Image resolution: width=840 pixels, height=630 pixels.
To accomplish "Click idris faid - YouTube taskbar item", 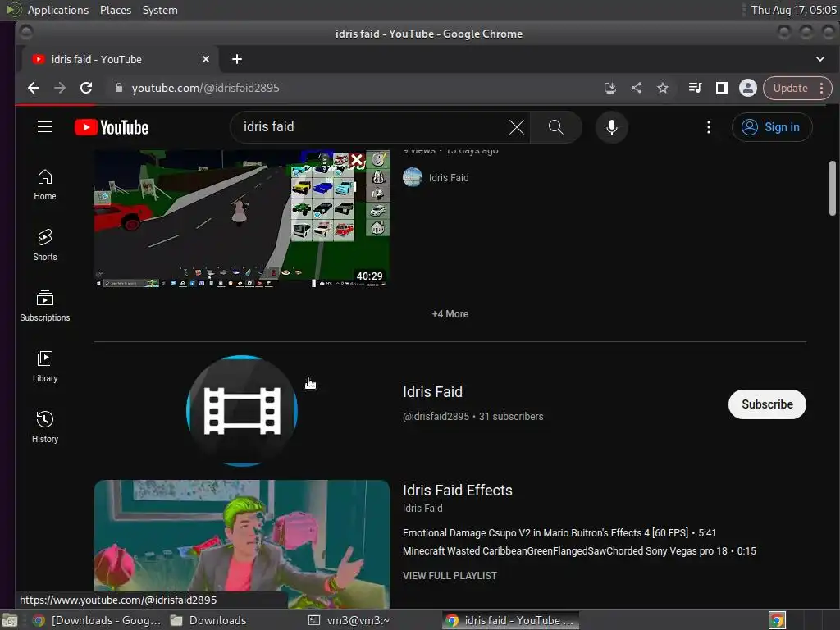I will (511, 620).
